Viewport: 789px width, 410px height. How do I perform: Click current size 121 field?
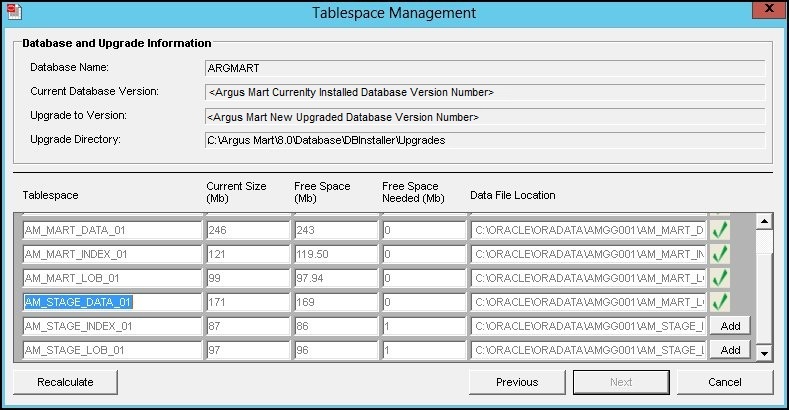click(248, 254)
